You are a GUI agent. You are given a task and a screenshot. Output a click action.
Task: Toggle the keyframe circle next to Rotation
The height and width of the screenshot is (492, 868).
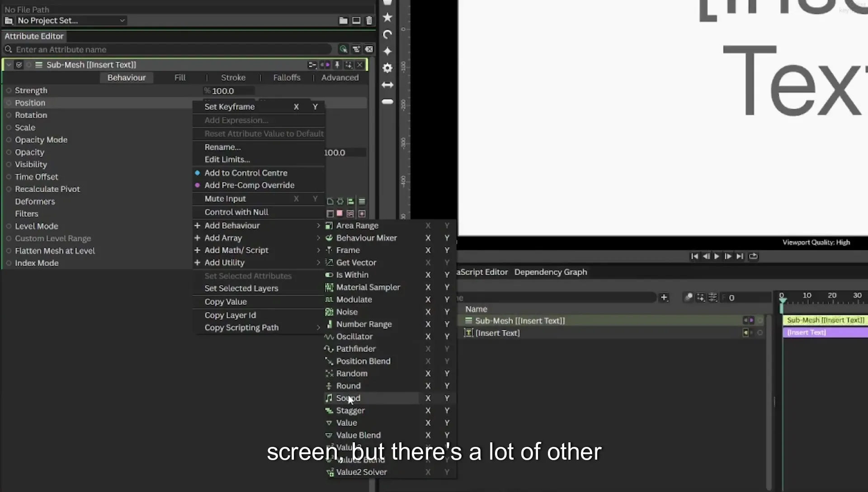(9, 115)
